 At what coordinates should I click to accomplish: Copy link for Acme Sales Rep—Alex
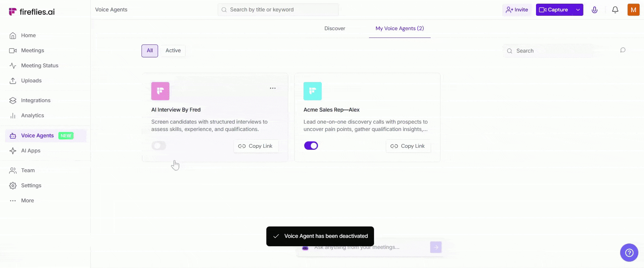[x=408, y=146]
